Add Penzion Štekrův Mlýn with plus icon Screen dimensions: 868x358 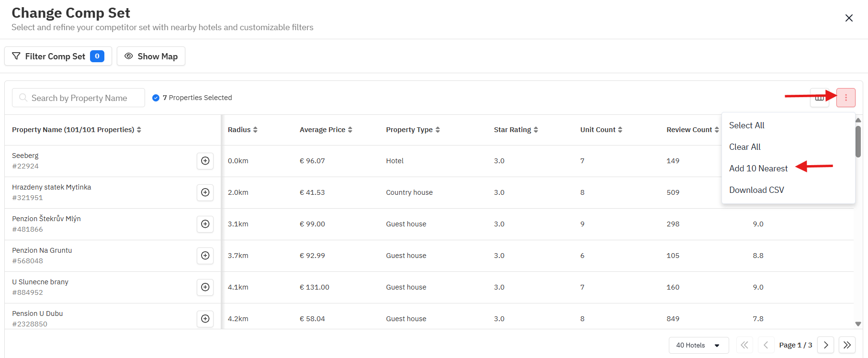(x=205, y=224)
